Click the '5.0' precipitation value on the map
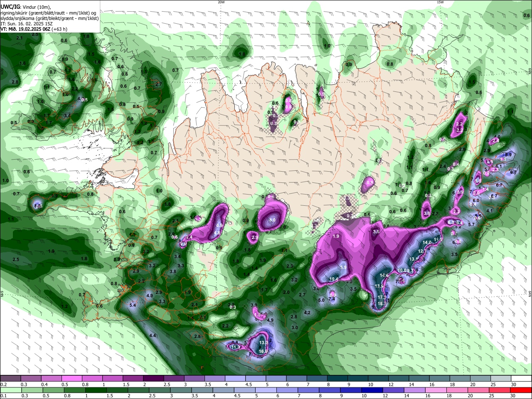 pyautogui.click(x=321, y=300)
